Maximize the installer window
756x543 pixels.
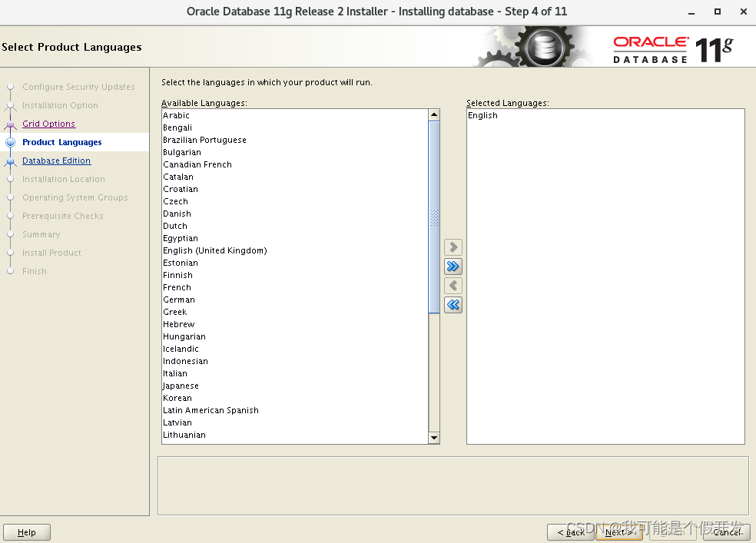[x=718, y=12]
